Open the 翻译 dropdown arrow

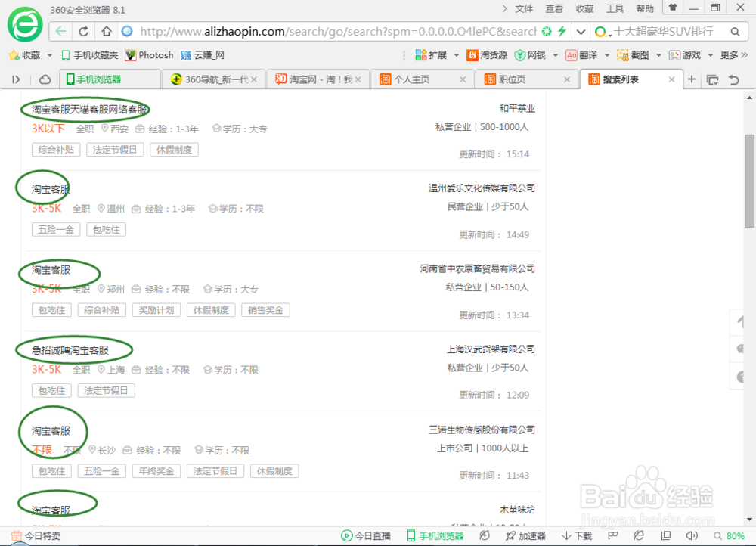[607, 55]
